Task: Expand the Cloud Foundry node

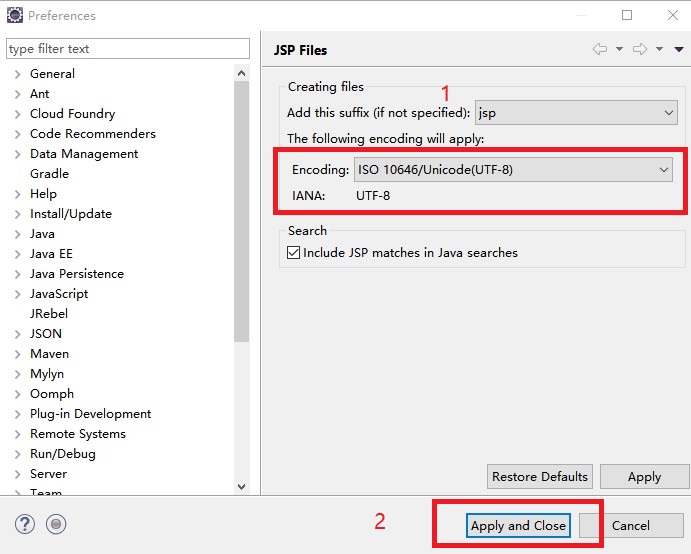Action: click(18, 114)
